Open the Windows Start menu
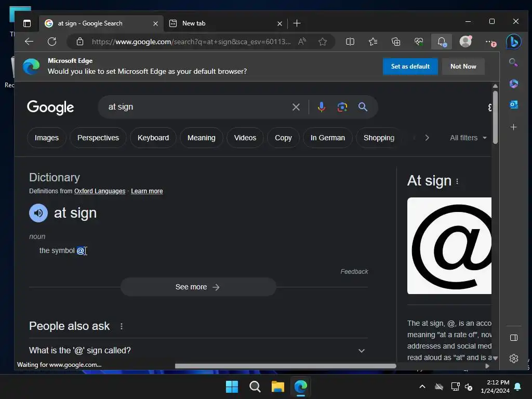532x399 pixels. (232, 387)
